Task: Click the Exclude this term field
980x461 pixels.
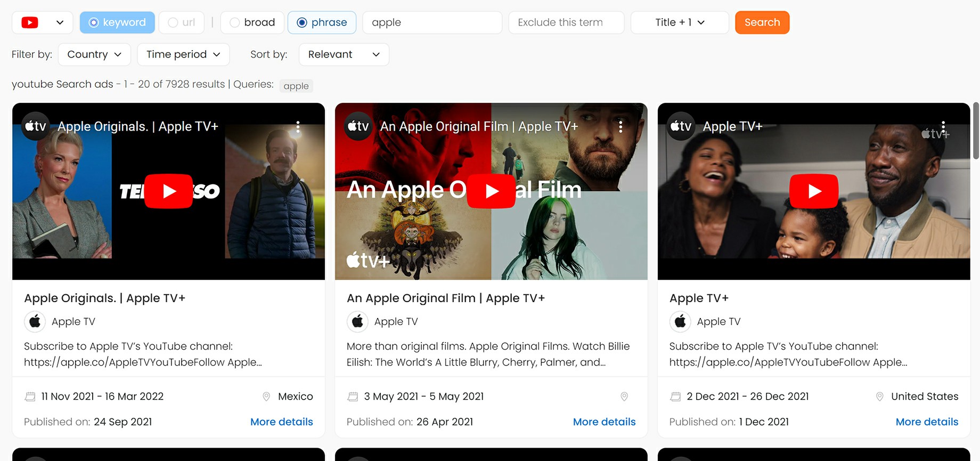Action: tap(566, 22)
